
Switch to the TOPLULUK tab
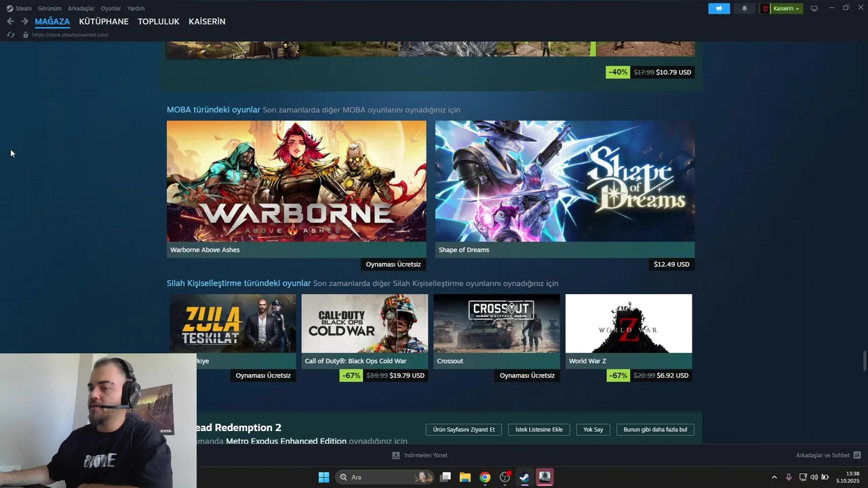[x=159, y=22]
